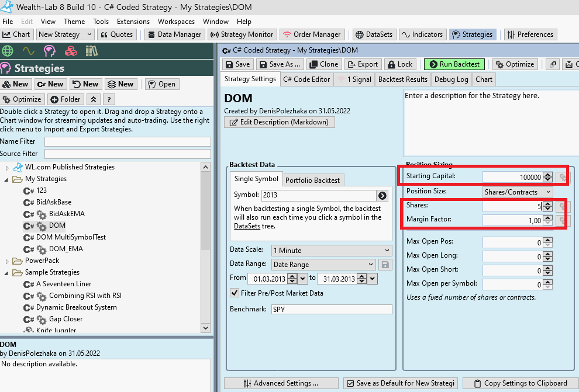Switch to the C# Code Editor tab

306,79
